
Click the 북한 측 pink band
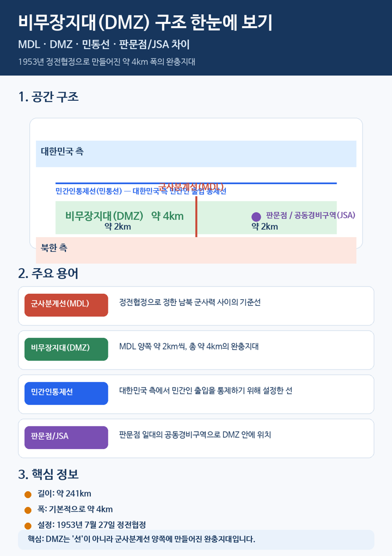[196, 250]
